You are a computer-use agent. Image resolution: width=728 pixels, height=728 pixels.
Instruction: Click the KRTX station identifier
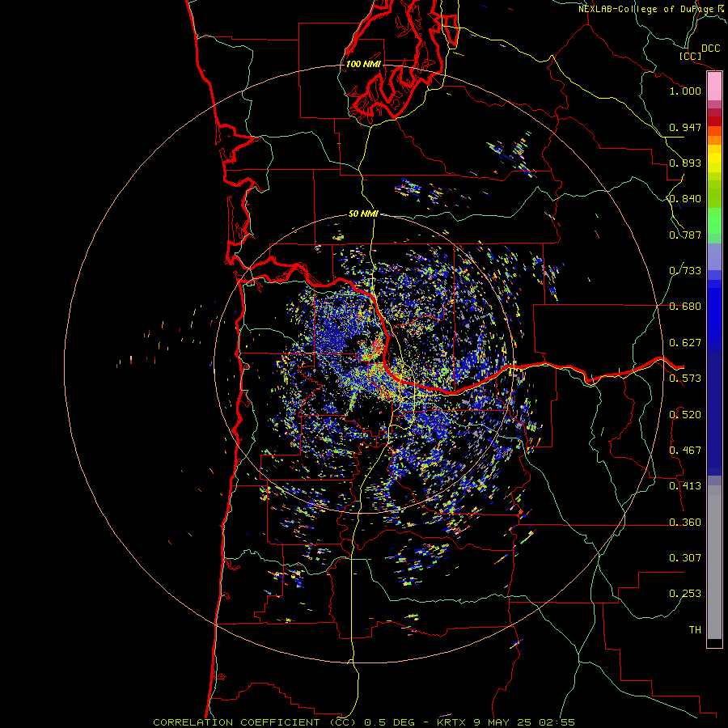tap(451, 722)
